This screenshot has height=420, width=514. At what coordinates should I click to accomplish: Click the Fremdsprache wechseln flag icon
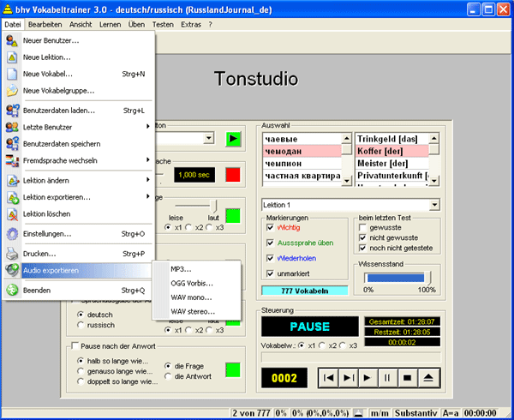pyautogui.click(x=12, y=160)
